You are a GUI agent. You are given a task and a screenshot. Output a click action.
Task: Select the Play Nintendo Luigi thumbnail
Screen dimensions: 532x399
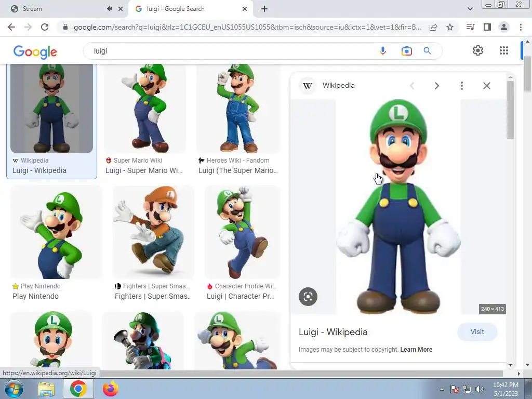point(56,232)
